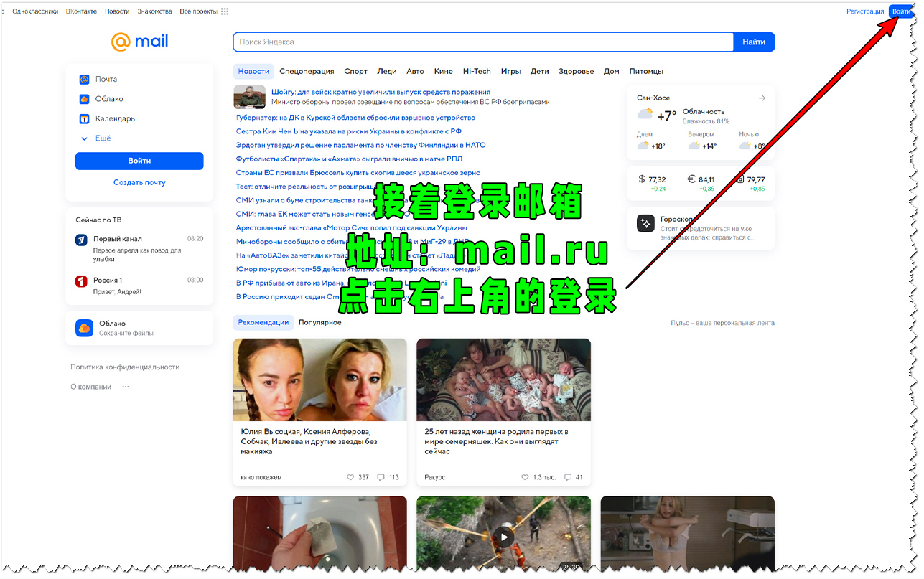Select the Питомцы tab

coord(646,71)
